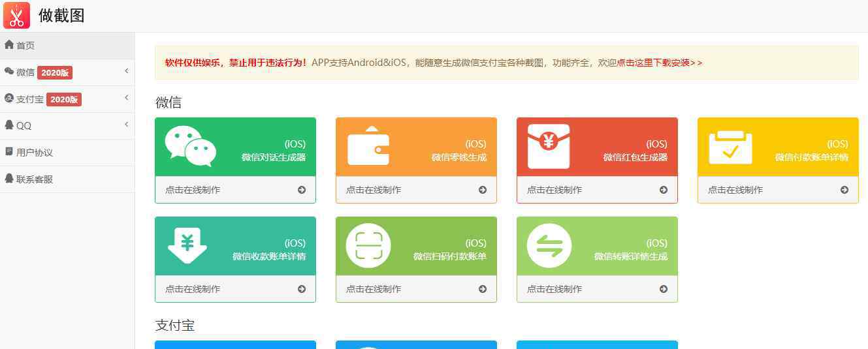This screenshot has height=349, width=868.
Task: Click the 2020版 badge next to 微信
Action: [x=55, y=72]
